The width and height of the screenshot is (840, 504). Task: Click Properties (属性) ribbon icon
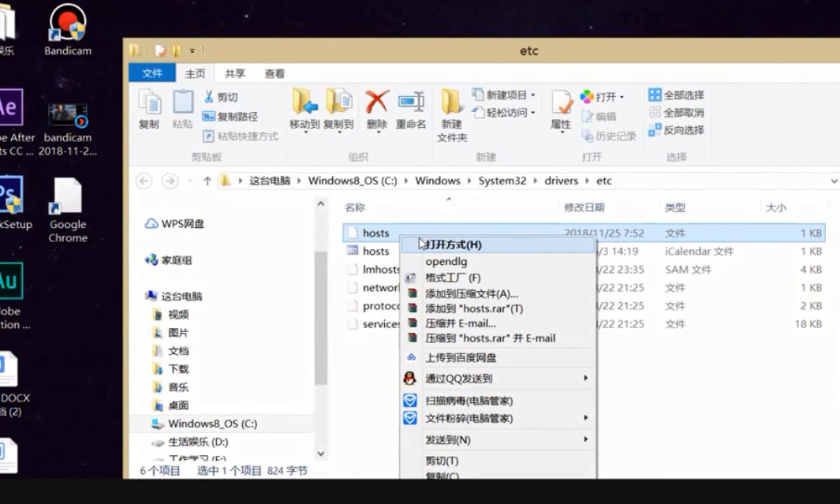click(x=562, y=111)
